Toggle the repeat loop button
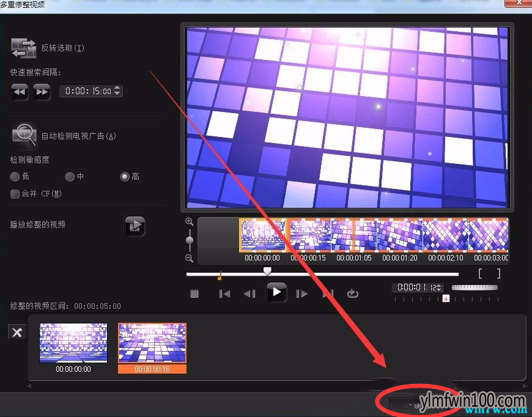Image resolution: width=532 pixels, height=417 pixels. point(352,293)
